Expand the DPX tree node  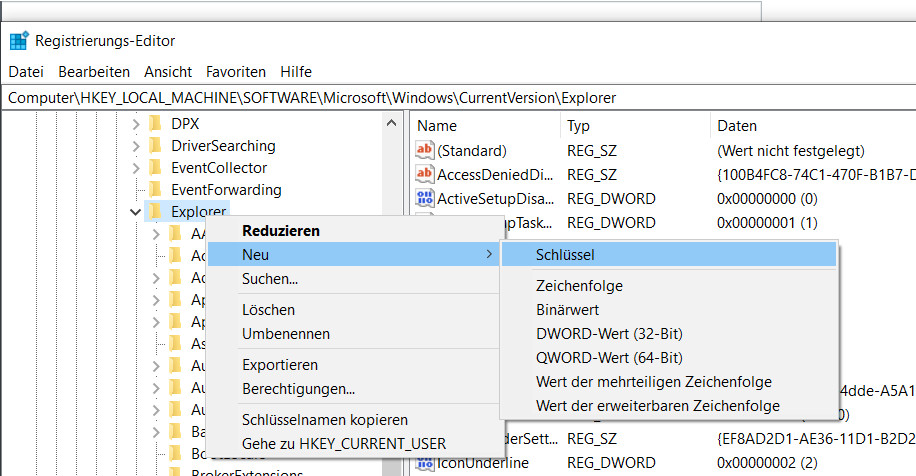(x=136, y=124)
